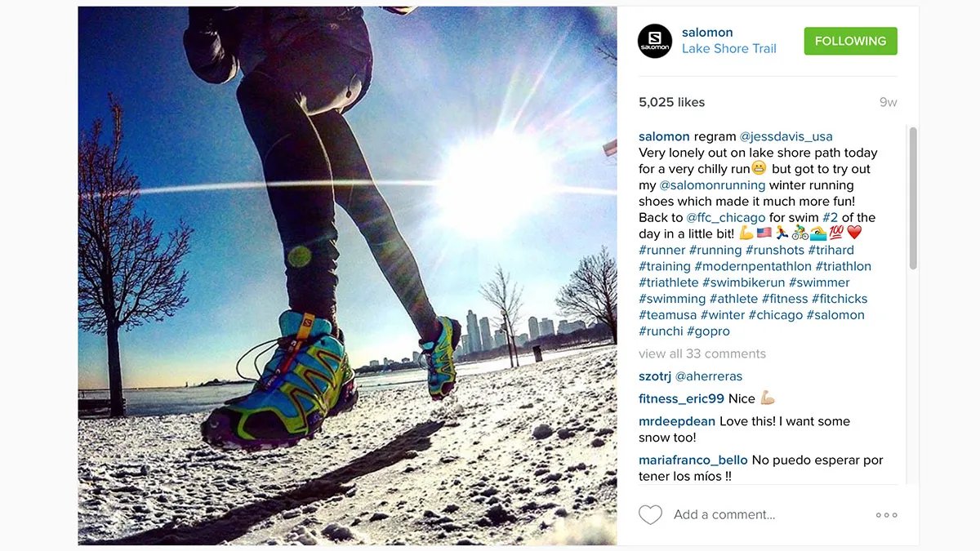Open mariafranco_bello commenter profile
Screen dimensions: 980x551
[693, 460]
